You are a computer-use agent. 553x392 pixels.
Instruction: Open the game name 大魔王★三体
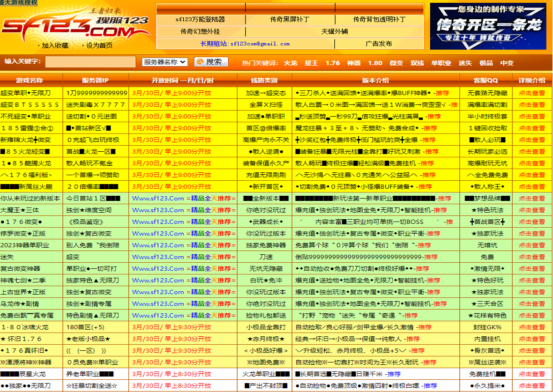click(x=20, y=210)
